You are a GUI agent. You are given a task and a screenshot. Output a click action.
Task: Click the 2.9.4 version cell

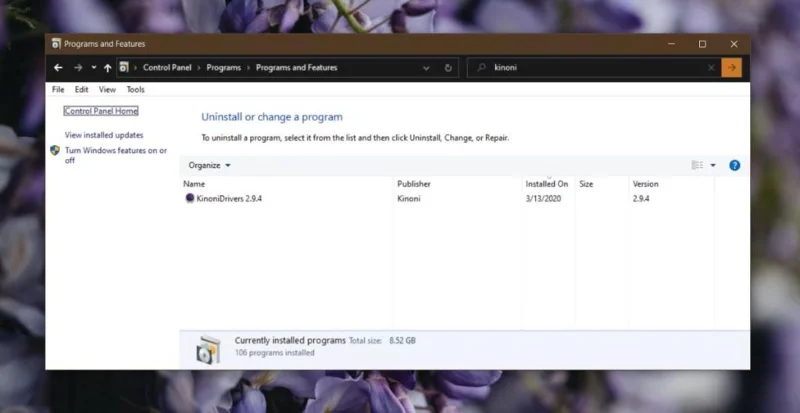point(641,199)
